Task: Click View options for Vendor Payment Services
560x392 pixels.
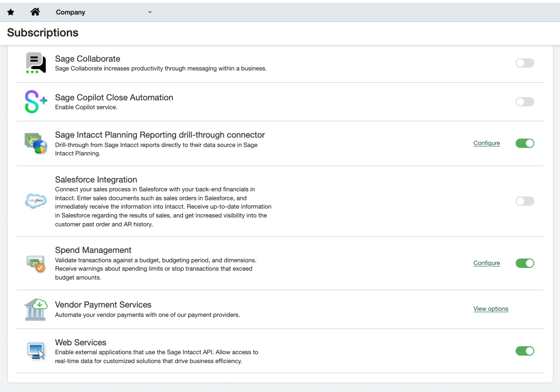Action: pos(491,309)
